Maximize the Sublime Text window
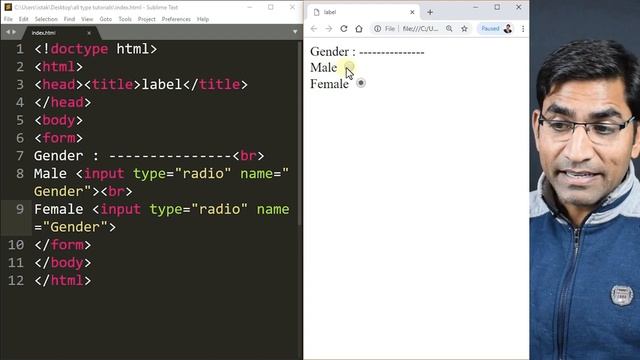Viewport: 640px width, 360px height. 271,7
